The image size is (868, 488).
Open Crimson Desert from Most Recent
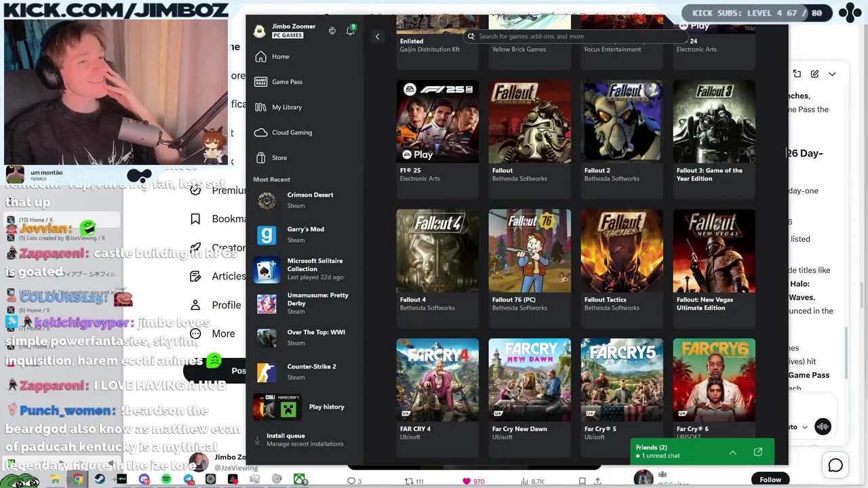click(x=305, y=200)
